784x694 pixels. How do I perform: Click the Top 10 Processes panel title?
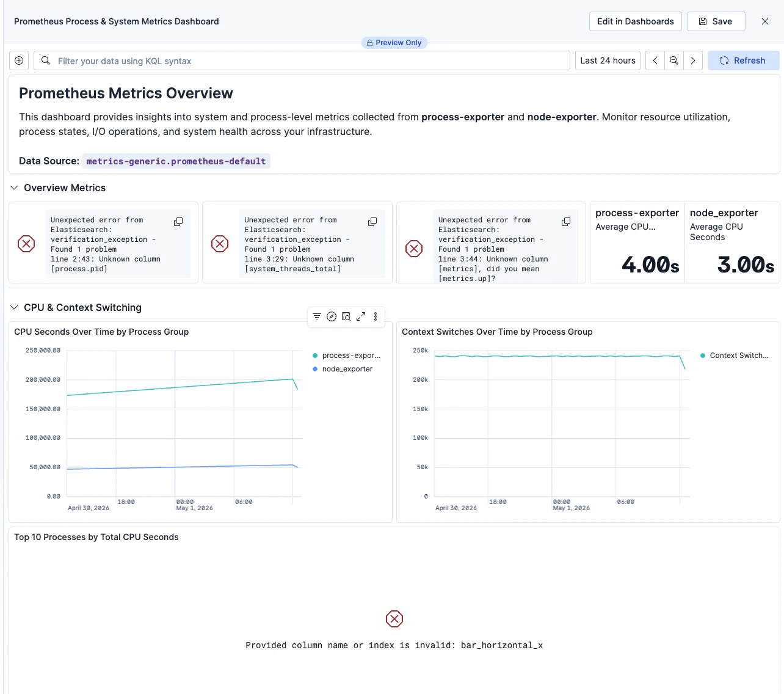96,537
